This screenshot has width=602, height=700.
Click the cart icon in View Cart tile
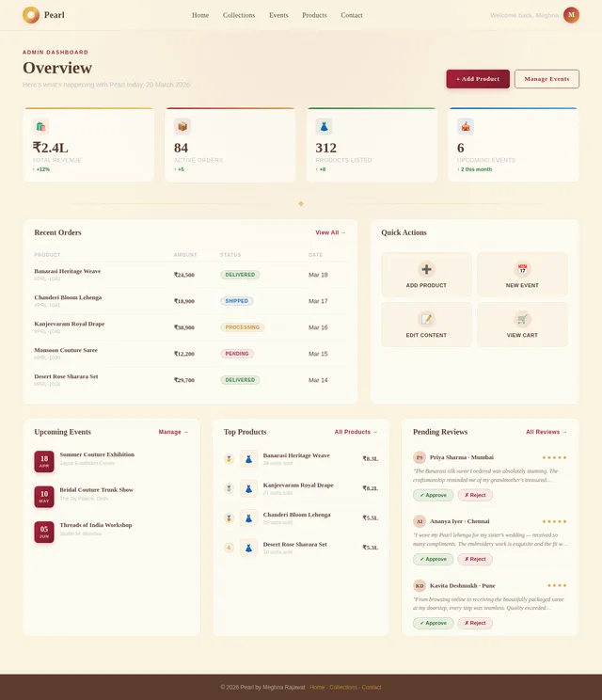point(522,319)
